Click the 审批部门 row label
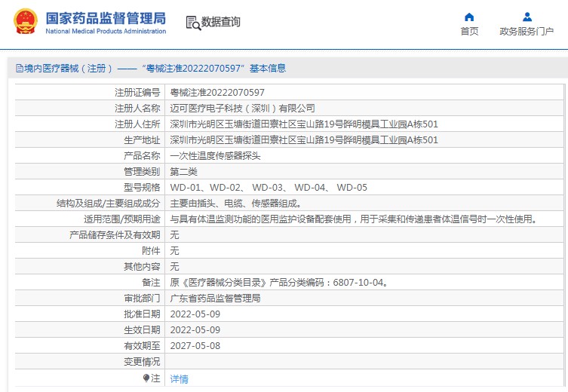The width and height of the screenshot is (568, 392). click(142, 299)
